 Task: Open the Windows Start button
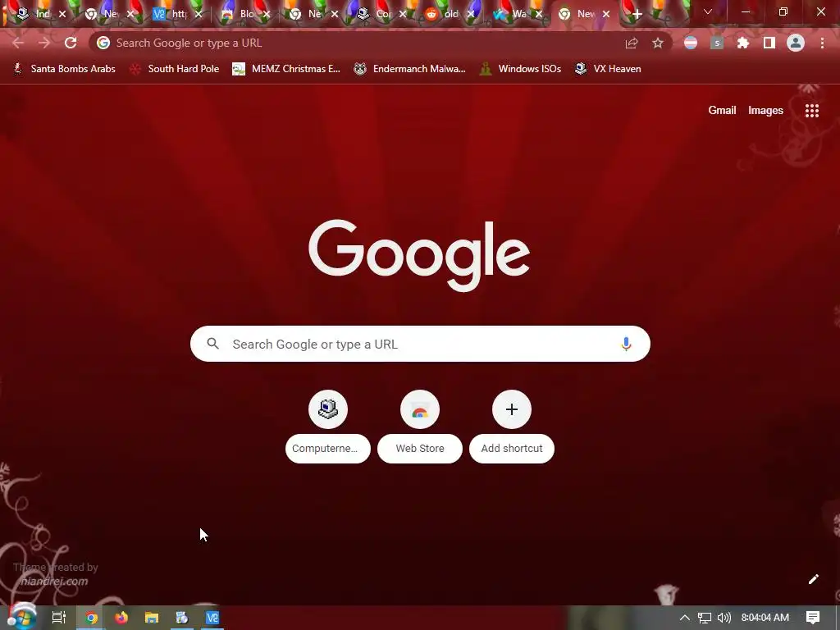pyautogui.click(x=22, y=617)
